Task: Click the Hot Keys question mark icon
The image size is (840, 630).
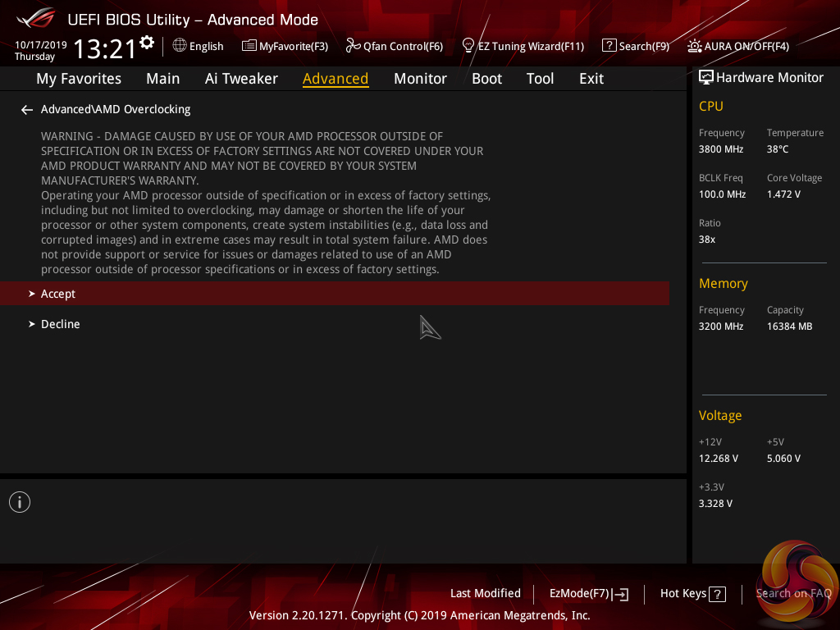Action: pos(717,594)
